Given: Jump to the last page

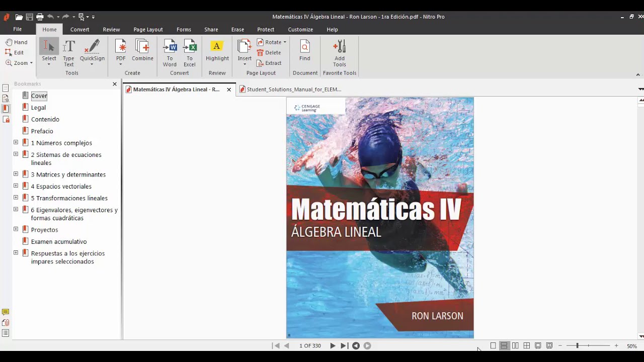Looking at the screenshot, I should pos(344,346).
